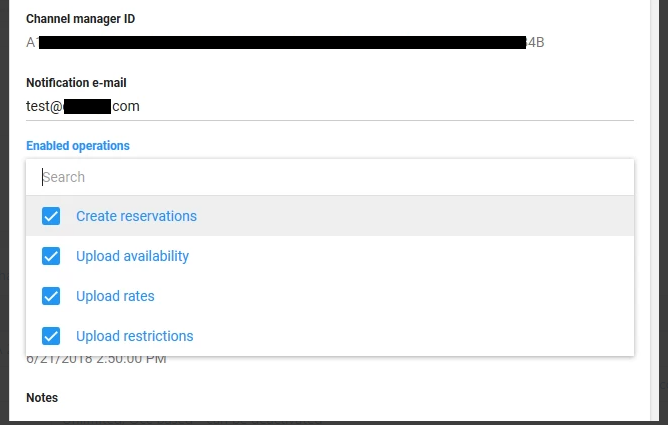Viewport: 668px width, 425px height.
Task: Focus the Search box in operations dropdown
Action: coord(330,177)
